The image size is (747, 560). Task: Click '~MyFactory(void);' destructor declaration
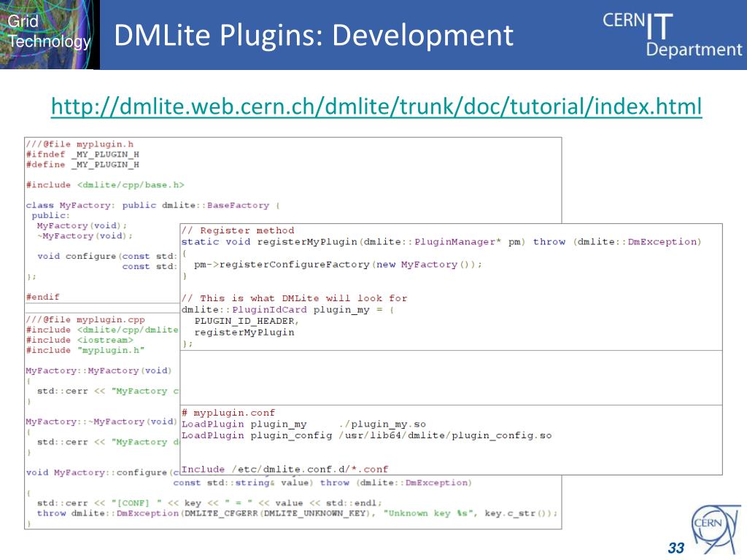[85, 236]
